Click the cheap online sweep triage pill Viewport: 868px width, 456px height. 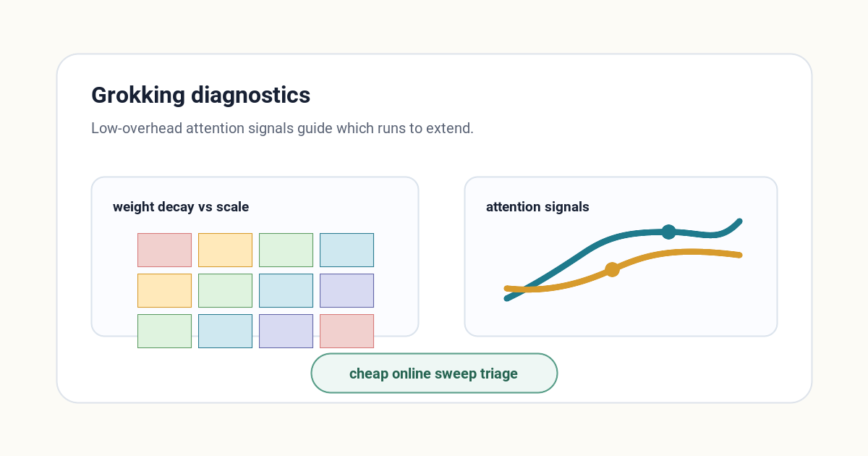(x=434, y=373)
